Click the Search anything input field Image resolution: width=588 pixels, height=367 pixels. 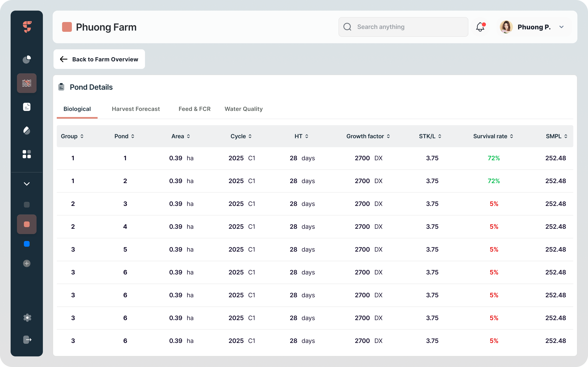(x=403, y=27)
